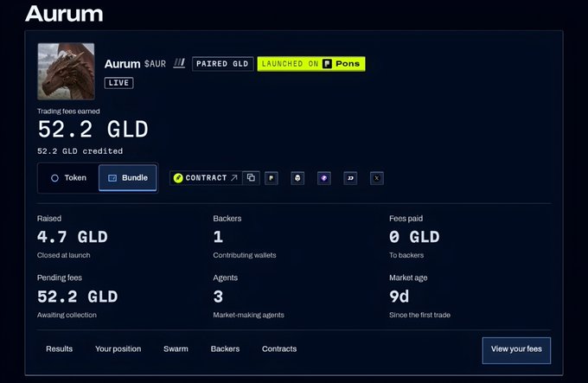This screenshot has width=588, height=383.
Task: Open the Pons link icon
Action: [x=272, y=178]
